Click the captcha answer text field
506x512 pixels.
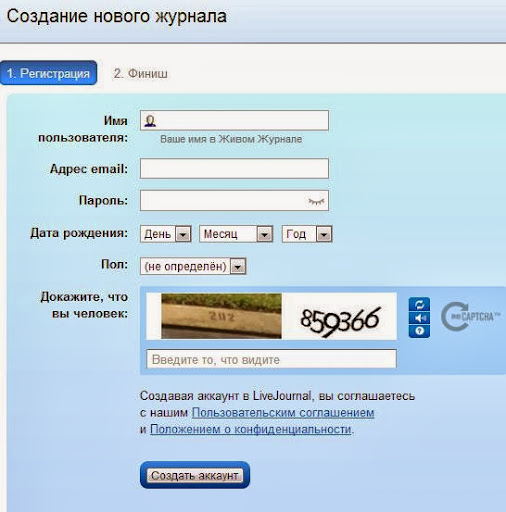click(272, 359)
